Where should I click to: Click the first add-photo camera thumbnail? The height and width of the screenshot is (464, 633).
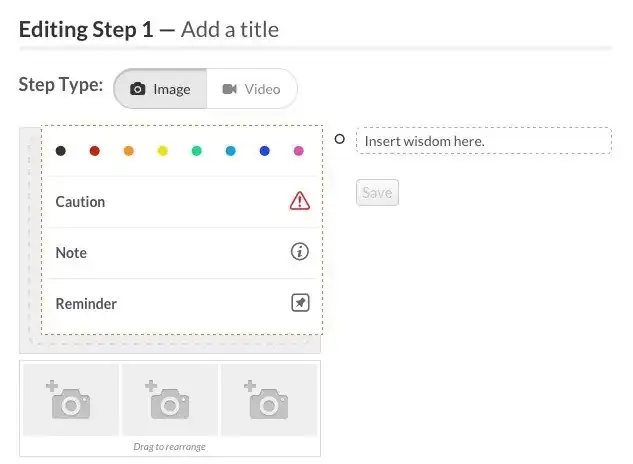click(x=70, y=400)
